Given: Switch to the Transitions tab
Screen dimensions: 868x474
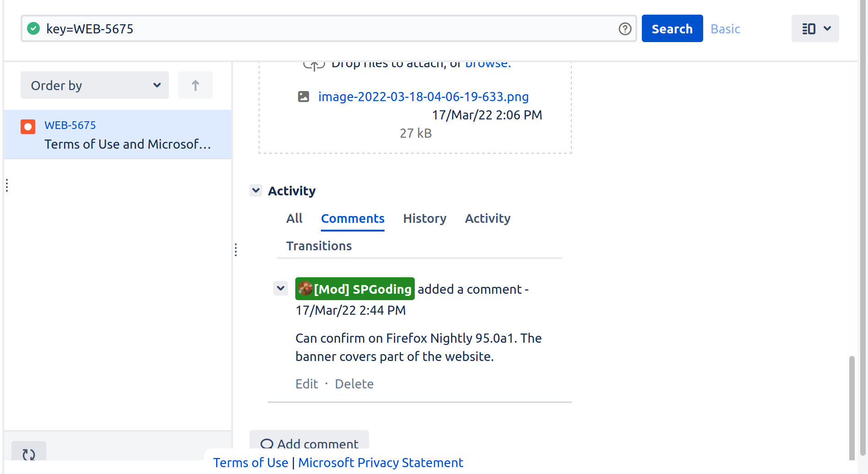Looking at the screenshot, I should click(319, 246).
